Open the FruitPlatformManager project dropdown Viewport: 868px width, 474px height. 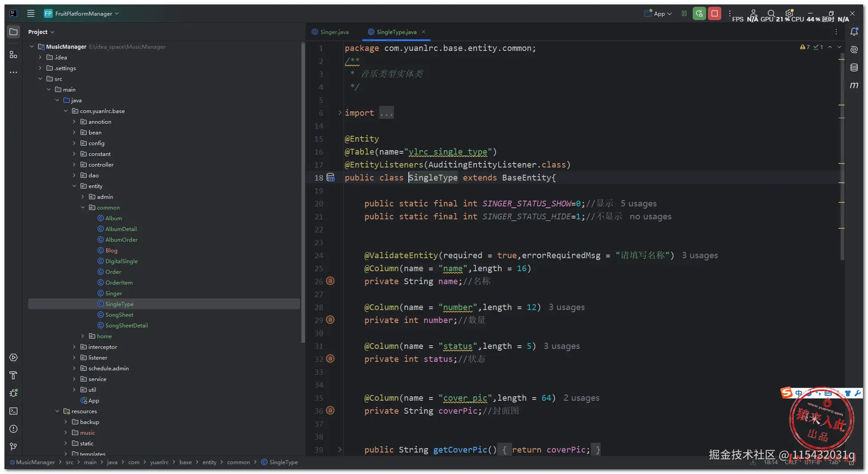pyautogui.click(x=81, y=13)
